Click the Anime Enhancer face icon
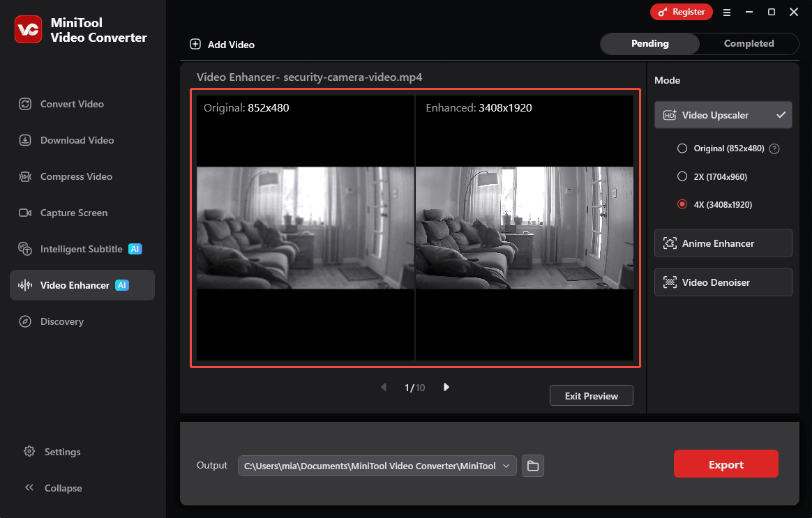The height and width of the screenshot is (518, 812). click(670, 243)
